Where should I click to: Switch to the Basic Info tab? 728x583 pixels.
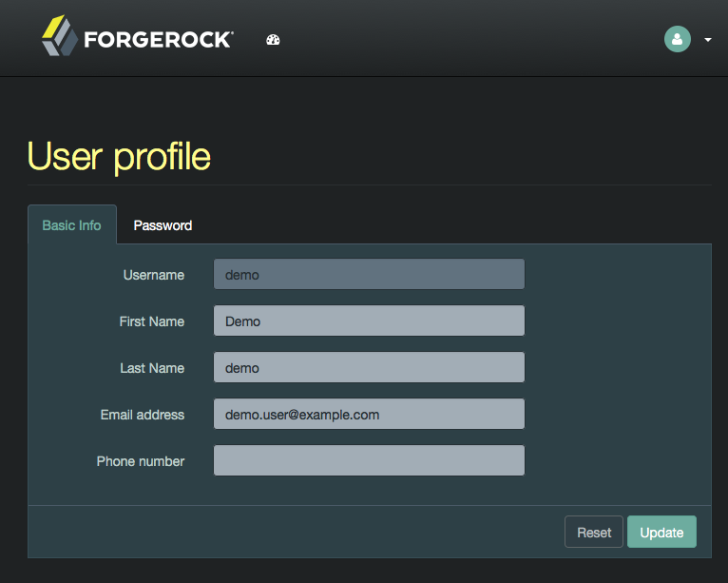point(72,224)
